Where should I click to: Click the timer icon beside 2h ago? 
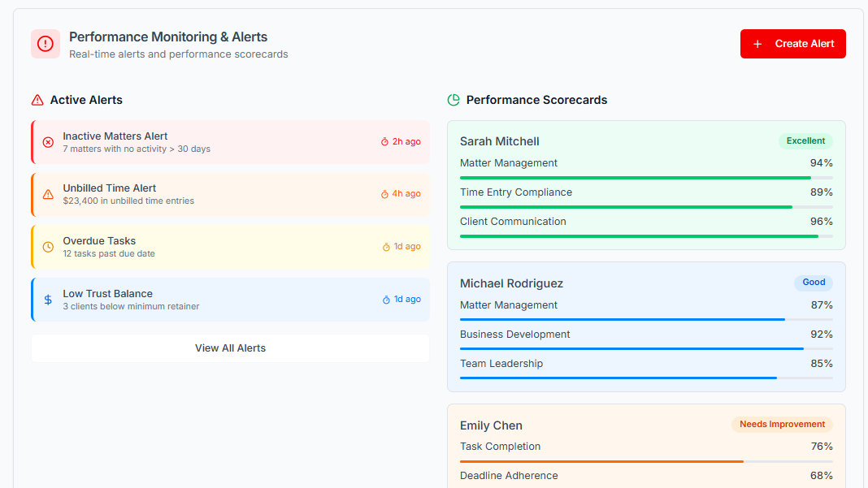(x=385, y=142)
